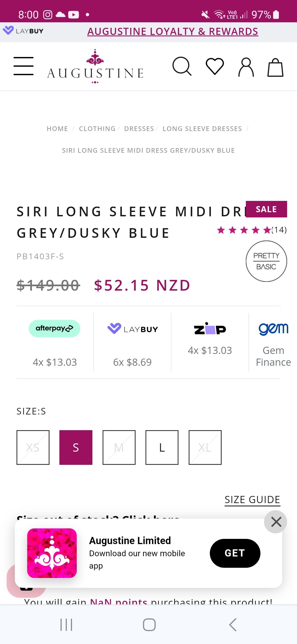Select size S swatch

tap(76, 447)
